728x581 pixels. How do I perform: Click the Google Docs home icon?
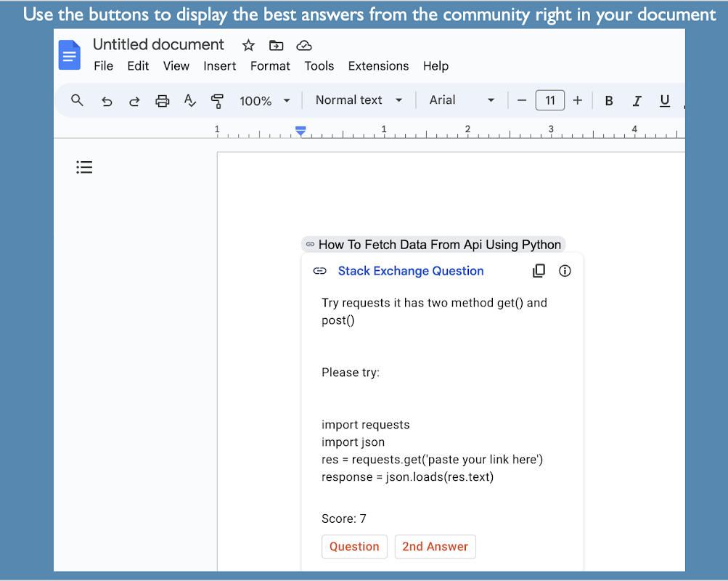70,54
